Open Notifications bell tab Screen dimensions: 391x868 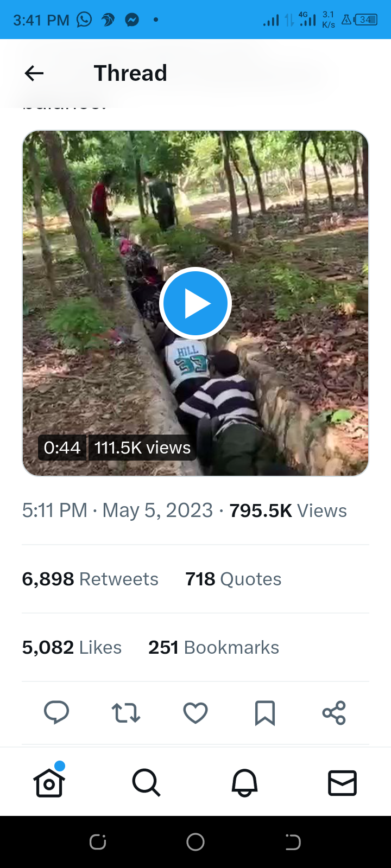tap(244, 783)
